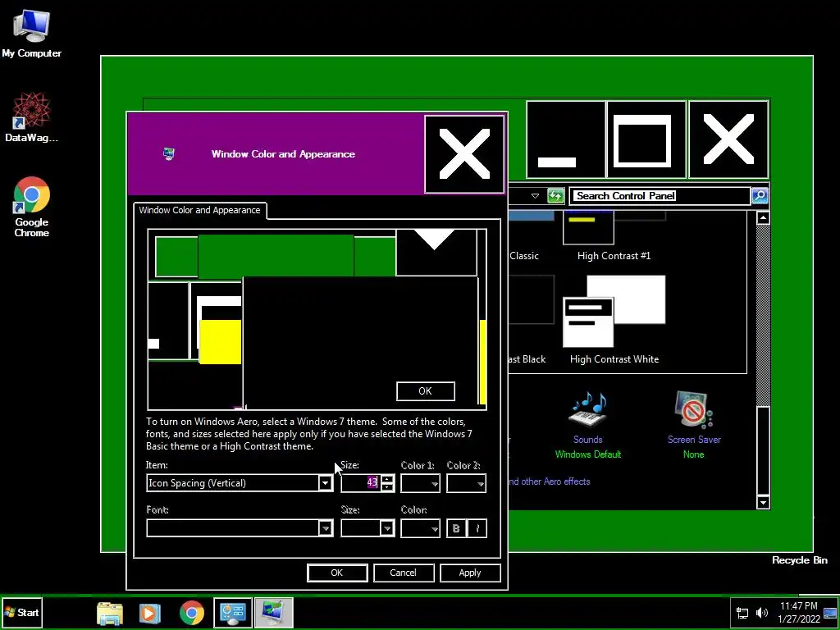Click the High Contrast White theme label
Viewport: 840px width, 630px height.
(x=614, y=359)
